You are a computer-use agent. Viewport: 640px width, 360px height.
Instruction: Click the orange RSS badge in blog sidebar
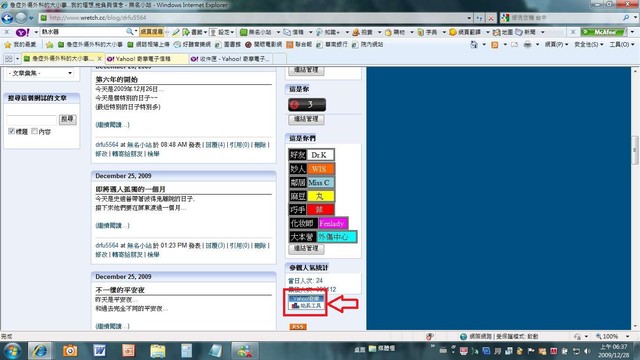click(298, 327)
